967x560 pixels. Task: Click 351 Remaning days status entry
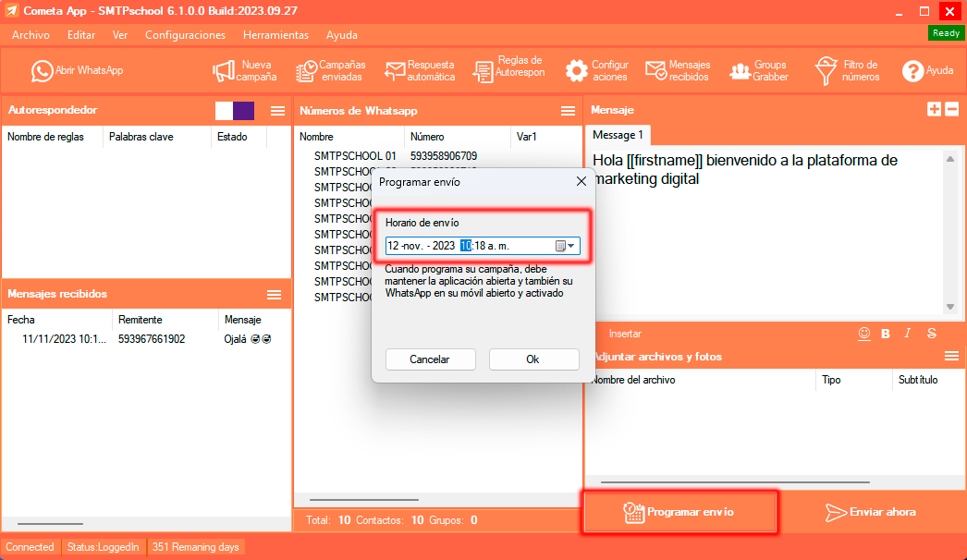click(x=195, y=547)
